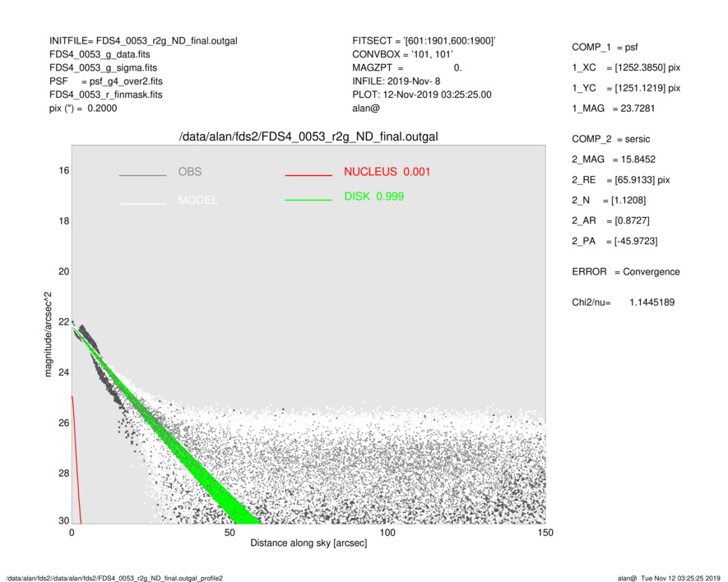Image resolution: width=728 pixels, height=582 pixels.
Task: Click the OBS legend label
Action: (x=190, y=172)
